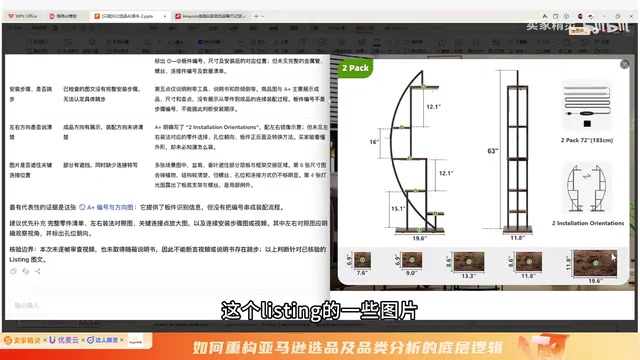Click the light strip product image
The image size is (640, 360).
pyautogui.click(x=587, y=105)
